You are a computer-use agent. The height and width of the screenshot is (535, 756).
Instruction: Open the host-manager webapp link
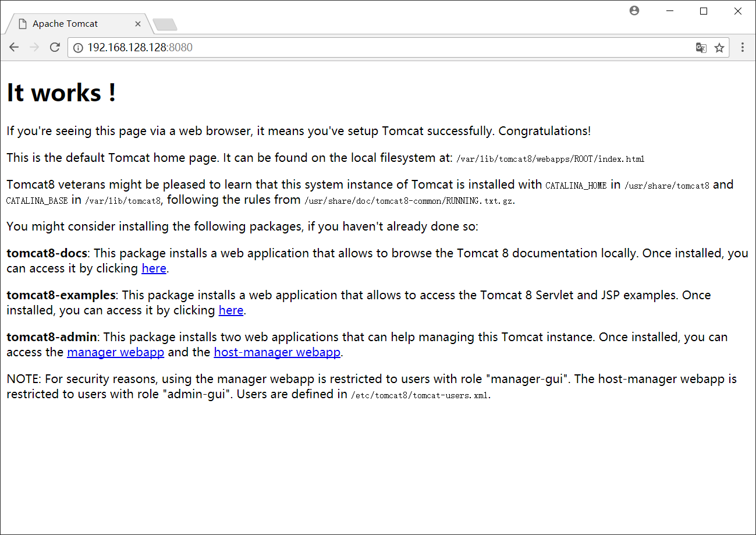277,352
